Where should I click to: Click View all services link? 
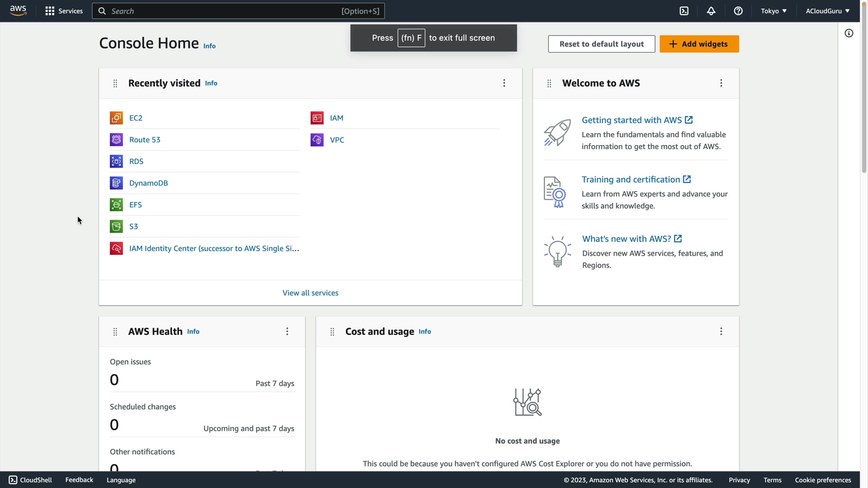(x=310, y=293)
